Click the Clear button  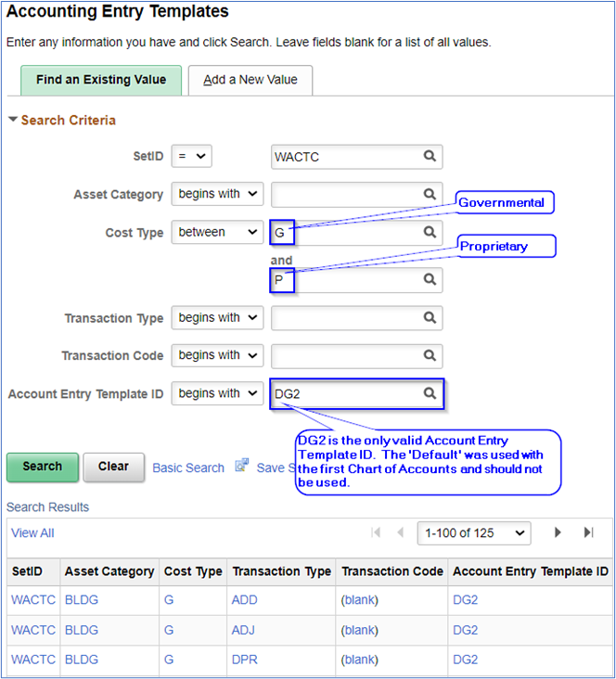click(x=113, y=467)
